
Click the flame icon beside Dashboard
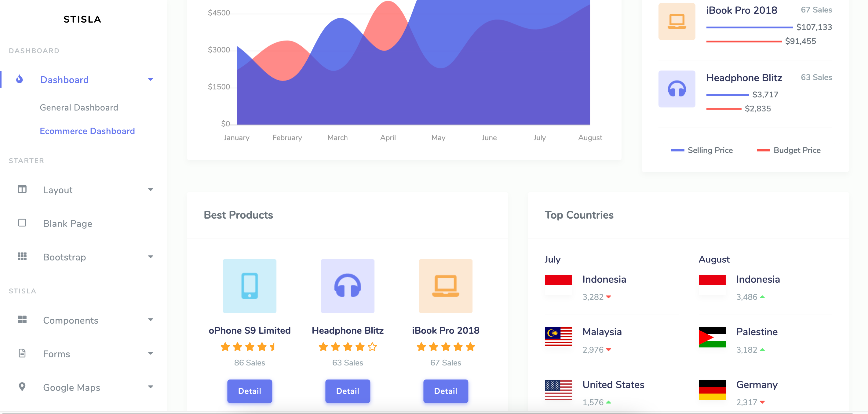tap(20, 79)
